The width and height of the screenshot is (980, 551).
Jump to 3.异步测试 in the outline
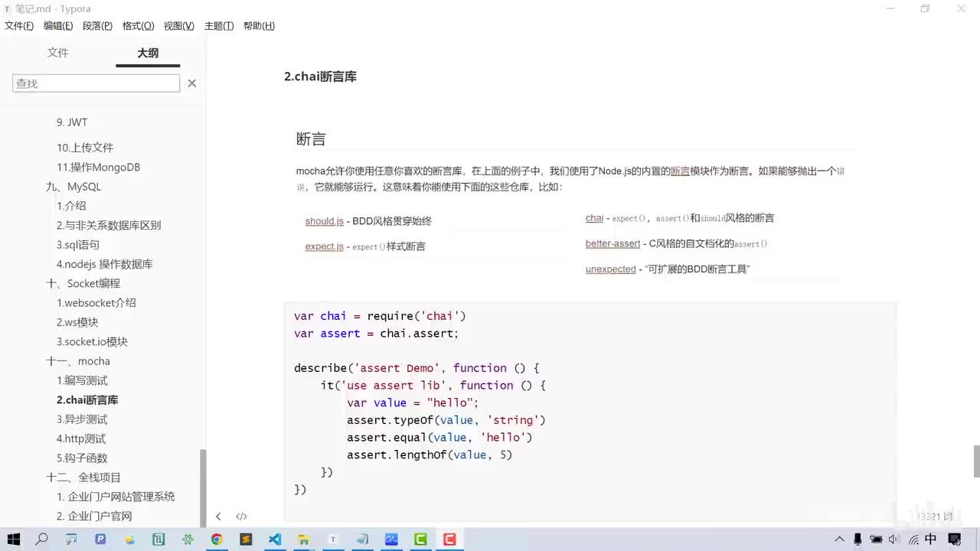click(x=82, y=419)
